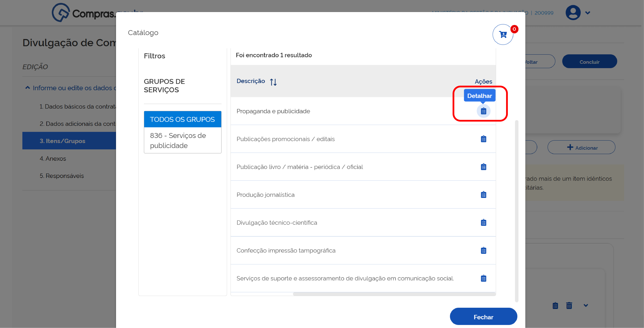This screenshot has height=328, width=644.
Task: Click the horizontal scrollbar under the results table
Action: tap(394, 294)
